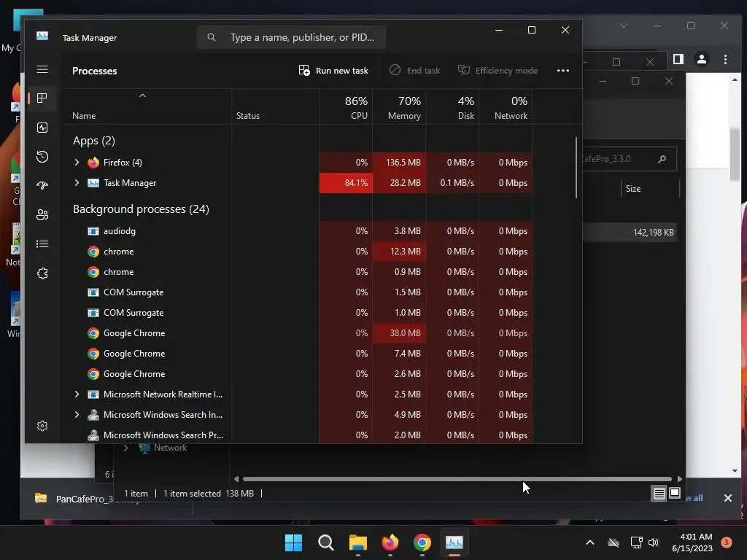Image resolution: width=747 pixels, height=560 pixels.
Task: Open volume control in system tray
Action: [654, 542]
